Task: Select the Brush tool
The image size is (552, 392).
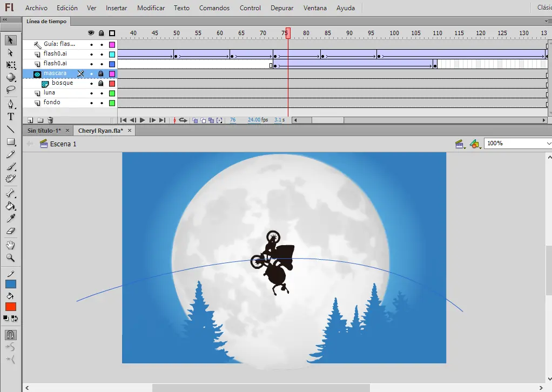Action: [x=11, y=166]
